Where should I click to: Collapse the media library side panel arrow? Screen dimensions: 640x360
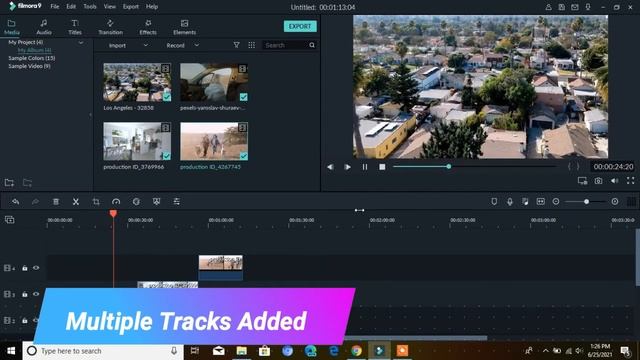click(x=91, y=115)
